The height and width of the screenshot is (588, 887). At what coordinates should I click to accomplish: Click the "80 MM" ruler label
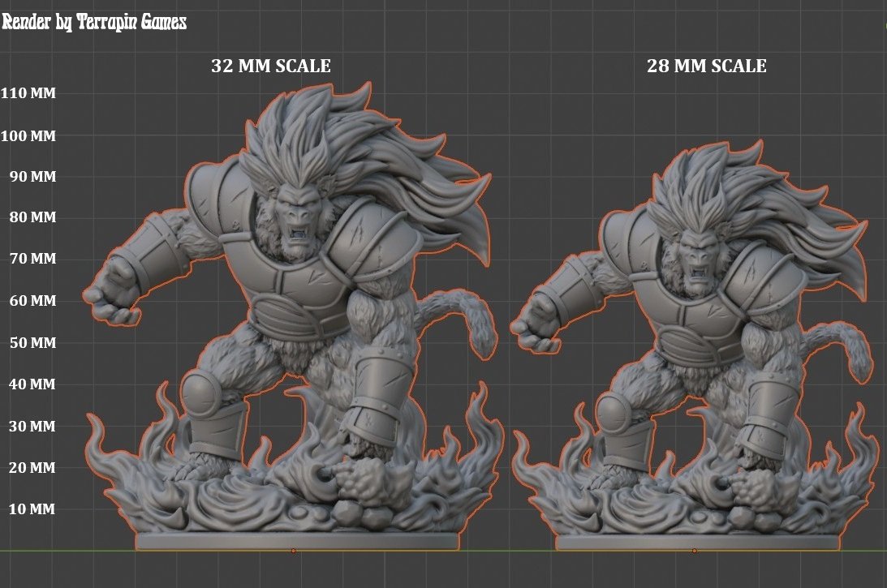click(32, 217)
